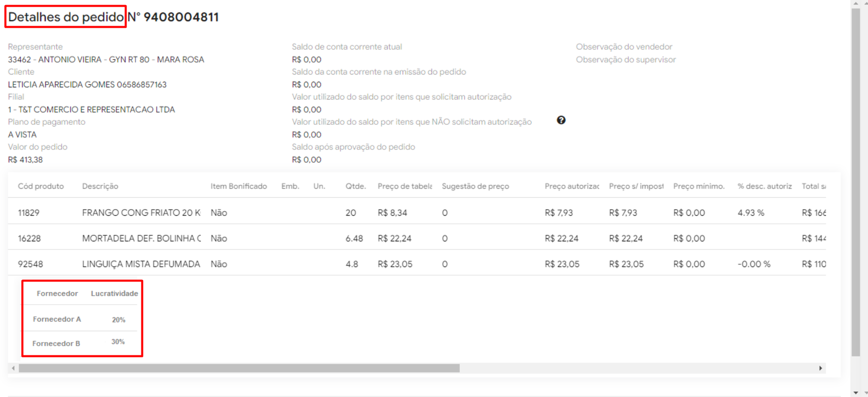Click the Qtde. column header
Viewport: 868px width, 397px height.
355,186
